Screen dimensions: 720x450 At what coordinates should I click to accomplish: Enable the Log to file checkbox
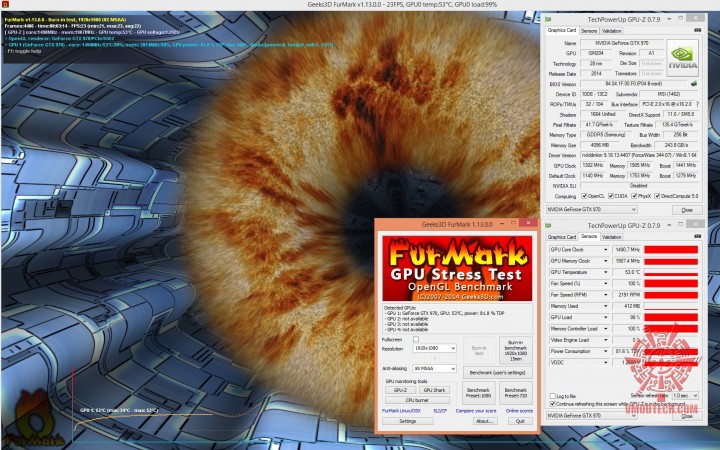coord(552,396)
